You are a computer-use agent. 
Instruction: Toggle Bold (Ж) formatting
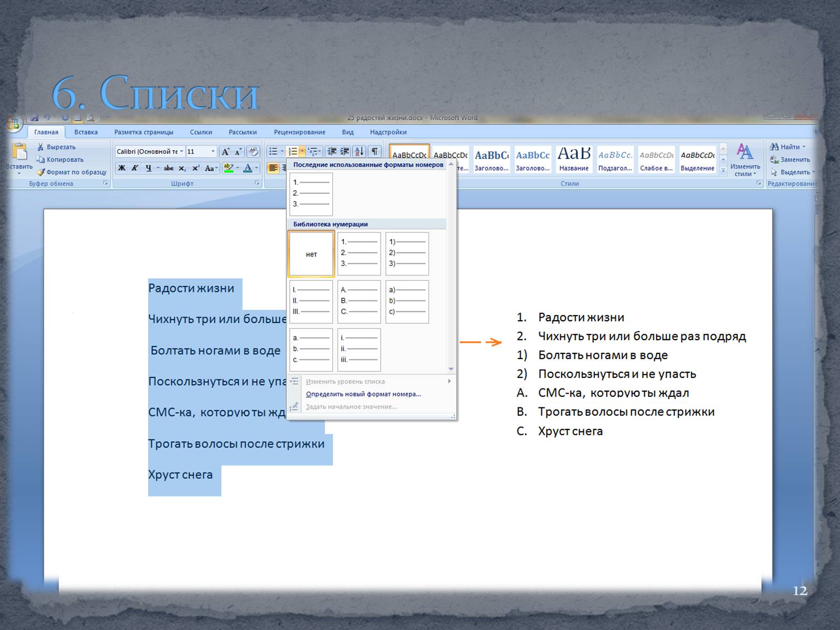click(122, 168)
